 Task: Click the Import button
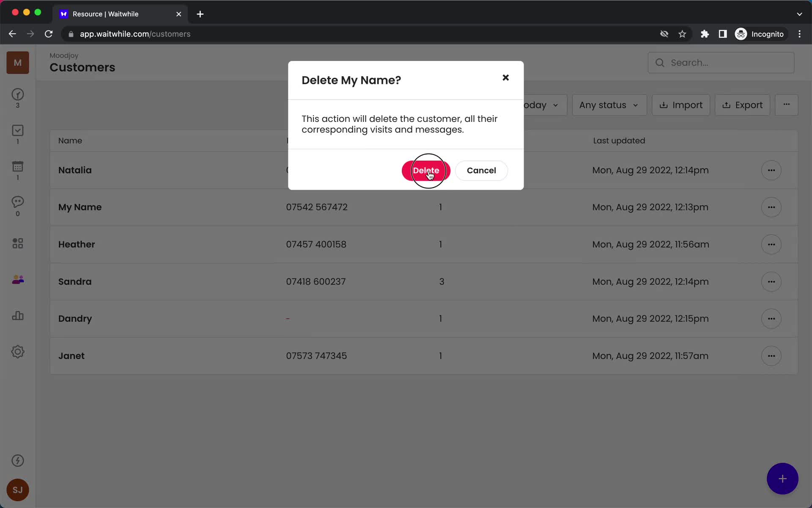click(680, 105)
